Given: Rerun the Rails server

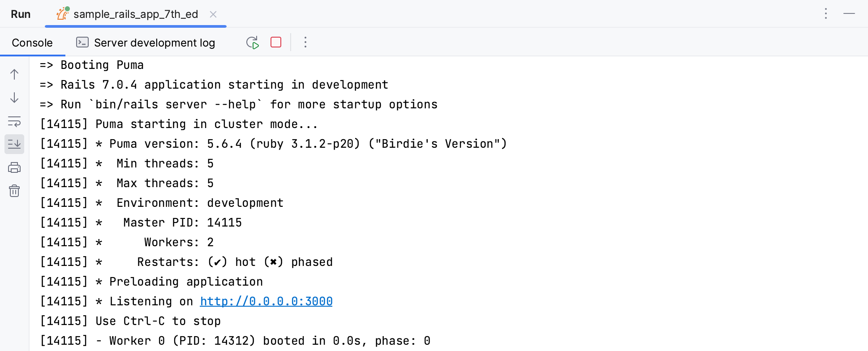Looking at the screenshot, I should click(x=253, y=43).
